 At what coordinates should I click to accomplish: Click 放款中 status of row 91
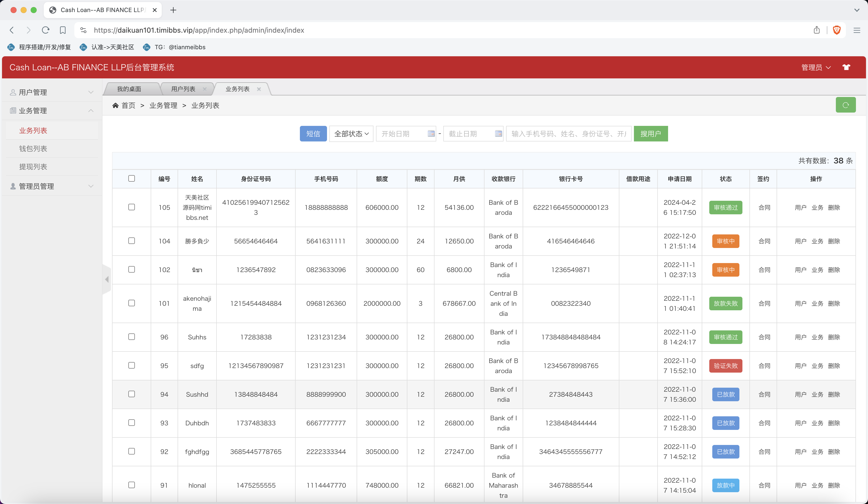726,485
